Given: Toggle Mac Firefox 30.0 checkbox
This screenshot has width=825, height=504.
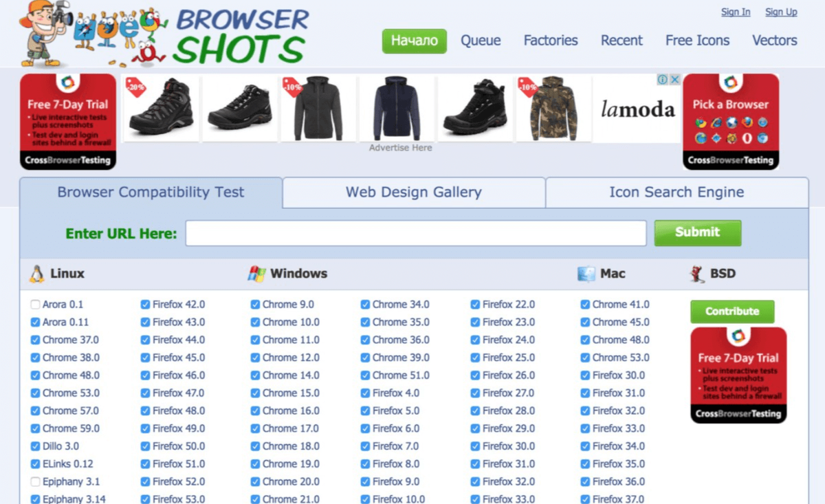Looking at the screenshot, I should (586, 375).
